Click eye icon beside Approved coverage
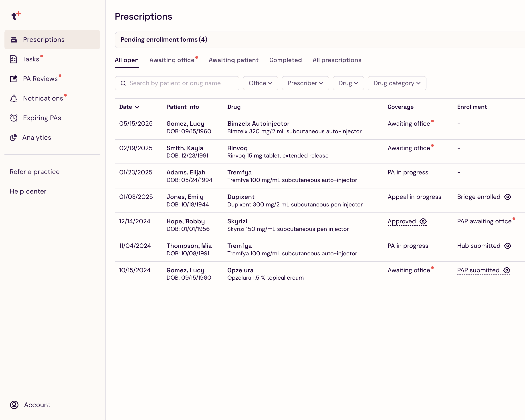Screen dimensions: 525x420 pos(423,221)
